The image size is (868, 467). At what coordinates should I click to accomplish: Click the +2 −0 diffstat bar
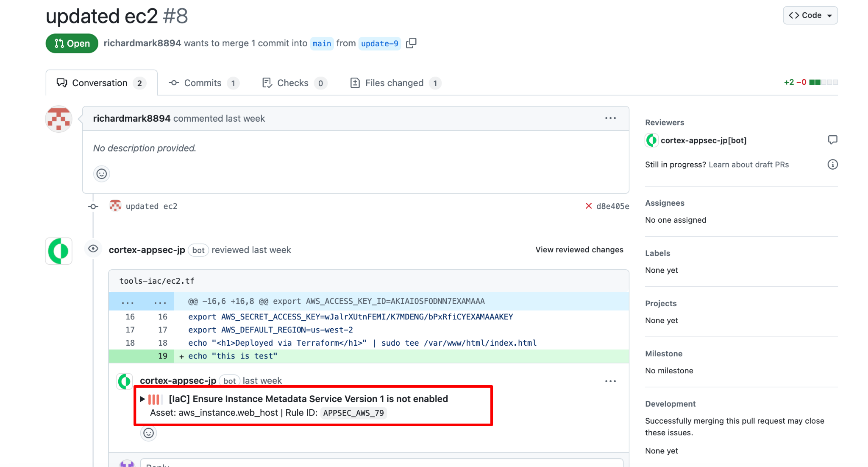click(x=810, y=82)
